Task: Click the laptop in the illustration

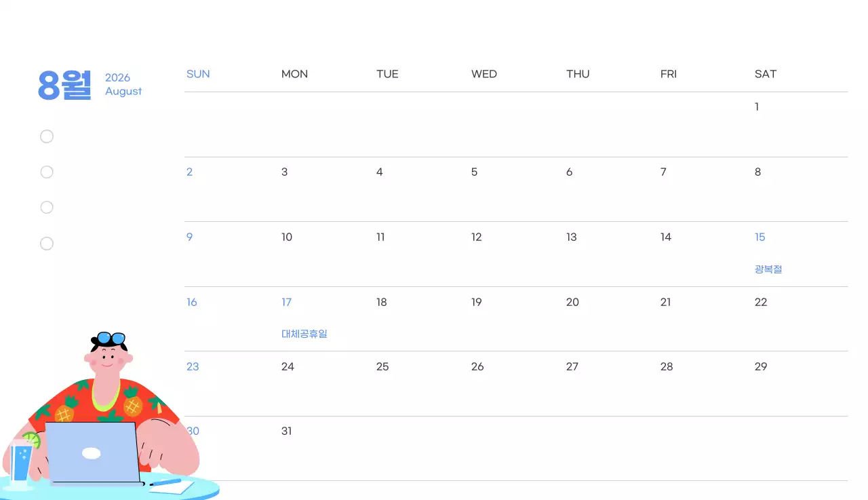Action: coord(92,453)
